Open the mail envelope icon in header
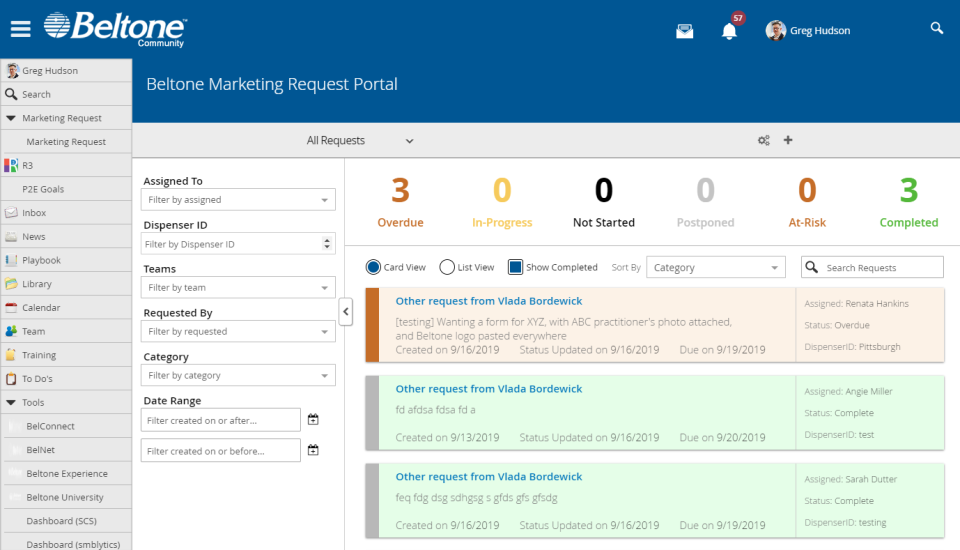The height and width of the screenshot is (550, 960). coord(684,31)
